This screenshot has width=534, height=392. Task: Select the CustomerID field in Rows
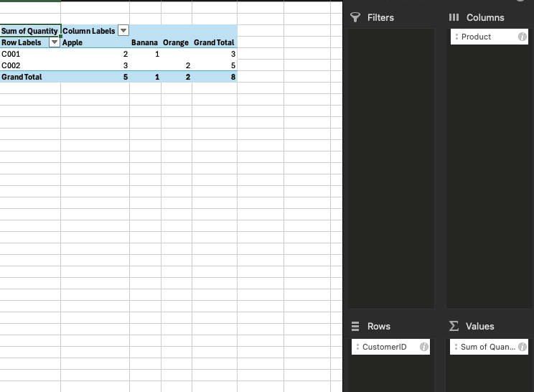385,347
